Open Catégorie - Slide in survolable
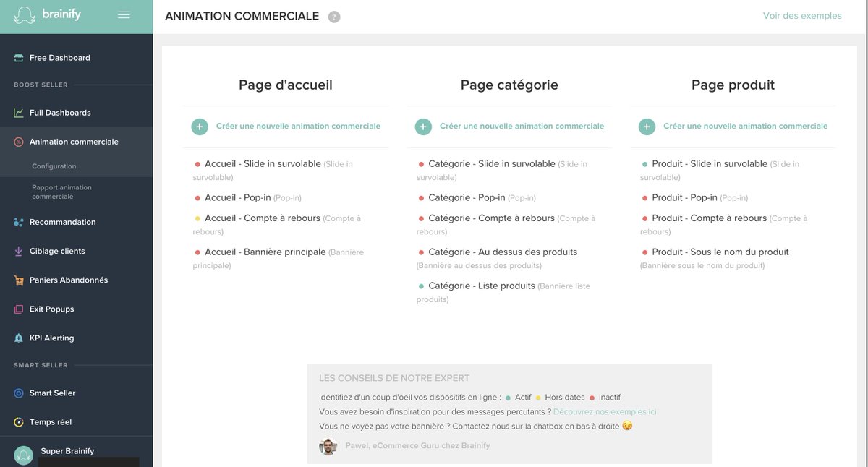868x467 pixels. pos(492,164)
